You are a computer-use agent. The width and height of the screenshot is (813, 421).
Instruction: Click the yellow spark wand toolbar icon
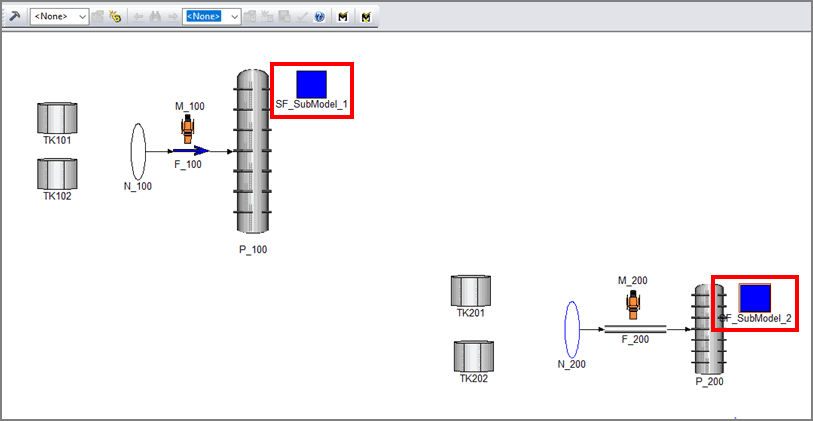pos(115,17)
